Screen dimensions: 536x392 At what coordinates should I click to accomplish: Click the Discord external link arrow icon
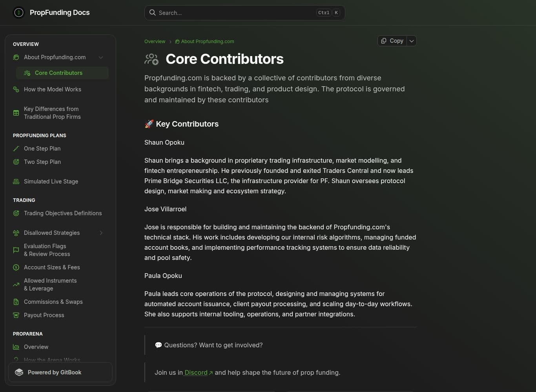(211, 373)
